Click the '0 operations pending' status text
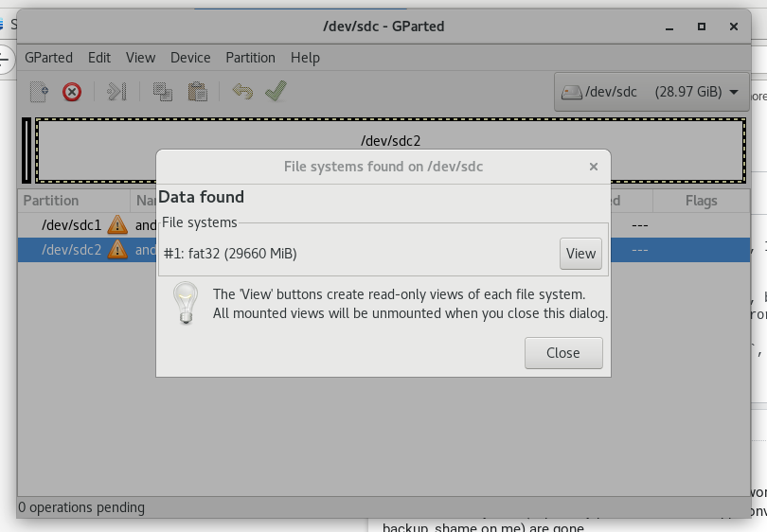The image size is (767, 532). (81, 507)
